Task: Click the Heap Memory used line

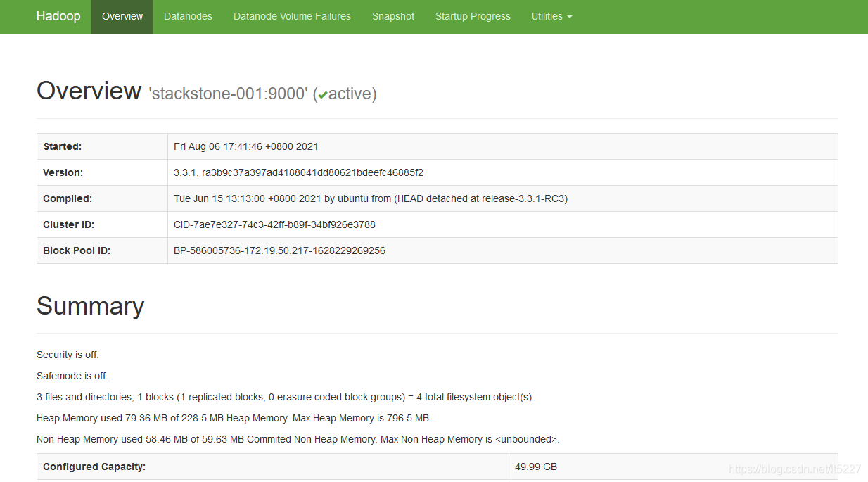Action: coord(234,418)
